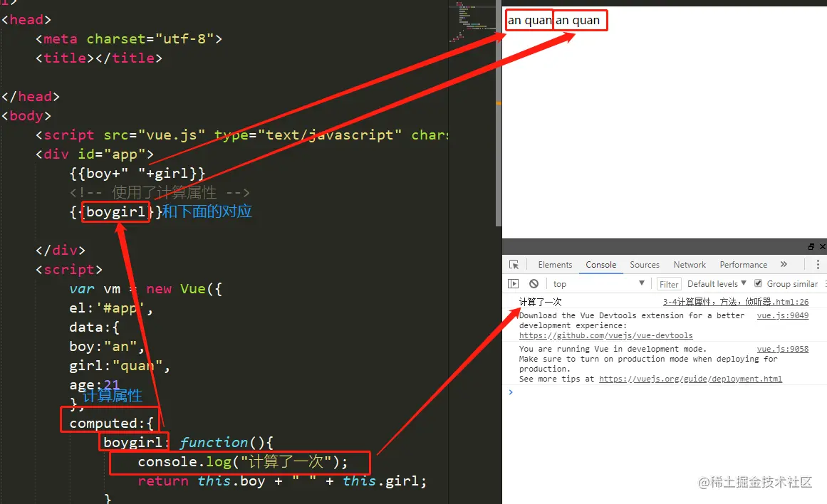
Task: Open the vue.js:9049 source link
Action: pyautogui.click(x=782, y=315)
